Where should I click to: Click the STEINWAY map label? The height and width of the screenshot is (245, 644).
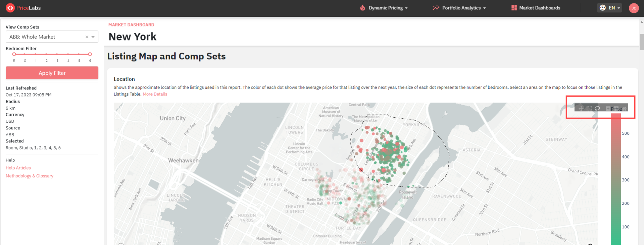(556, 139)
